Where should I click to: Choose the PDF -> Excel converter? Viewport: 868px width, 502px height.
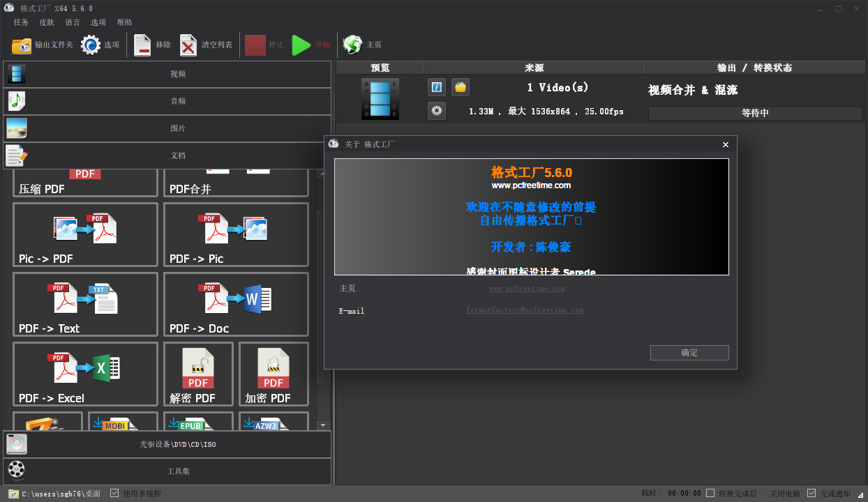pyautogui.click(x=85, y=374)
